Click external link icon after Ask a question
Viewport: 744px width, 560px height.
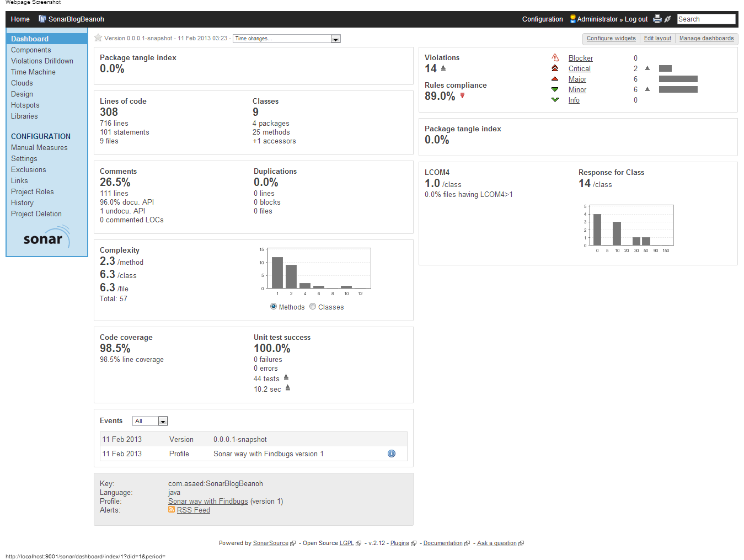(x=521, y=543)
